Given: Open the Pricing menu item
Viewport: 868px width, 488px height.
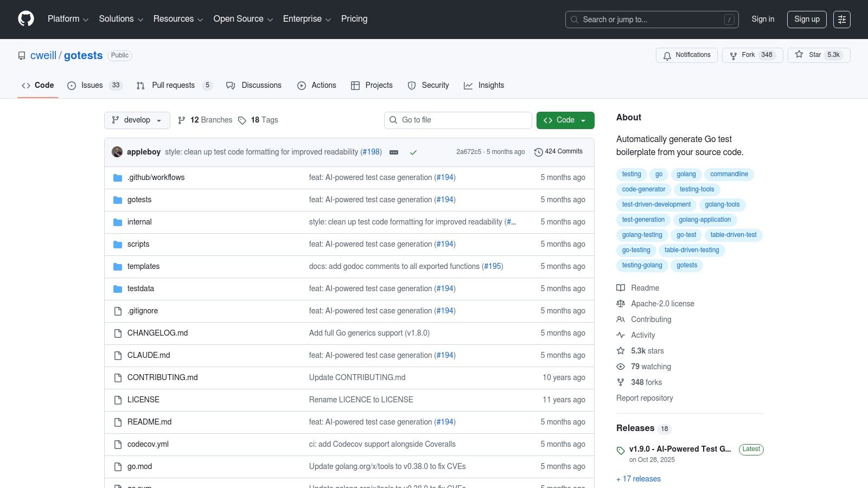Looking at the screenshot, I should tap(354, 19).
